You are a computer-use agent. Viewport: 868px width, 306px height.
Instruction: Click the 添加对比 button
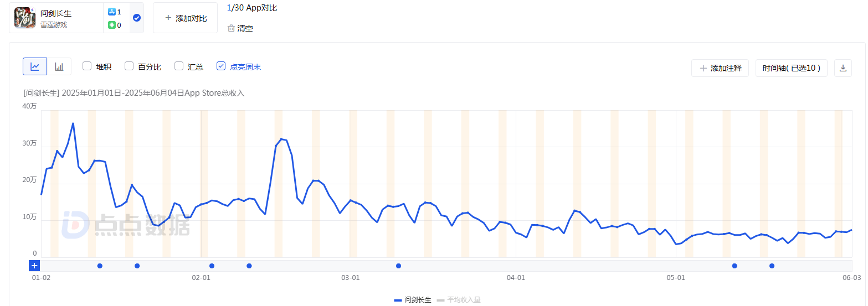coord(185,18)
